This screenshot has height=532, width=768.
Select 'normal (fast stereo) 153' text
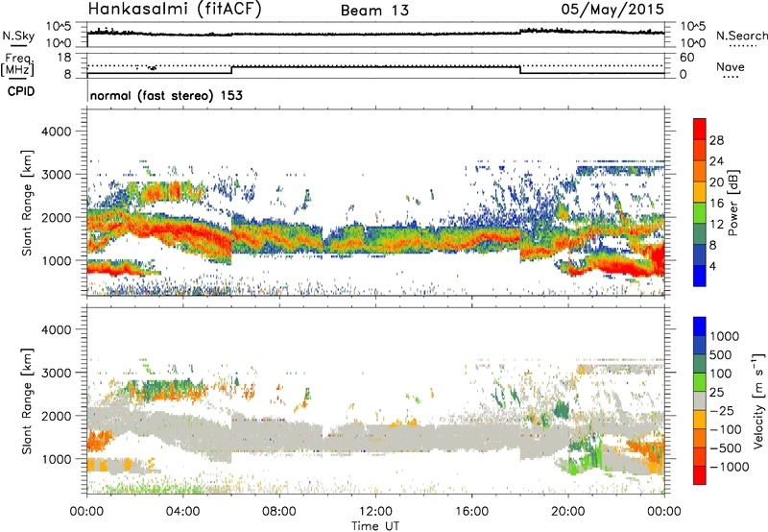(166, 95)
